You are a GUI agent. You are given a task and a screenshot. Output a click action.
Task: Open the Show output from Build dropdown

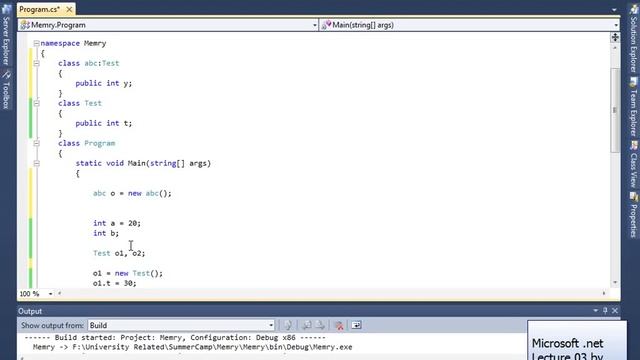tap(181, 325)
